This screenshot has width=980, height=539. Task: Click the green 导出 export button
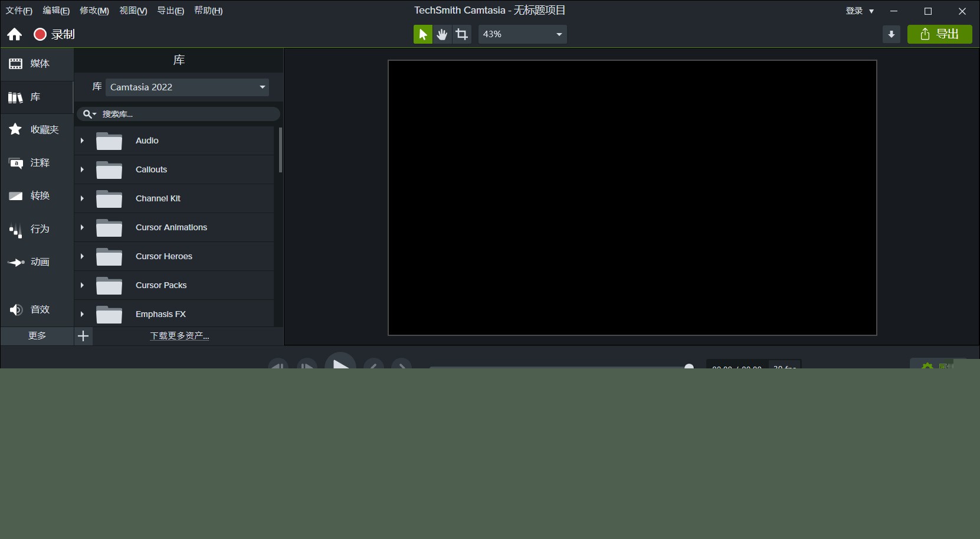939,34
